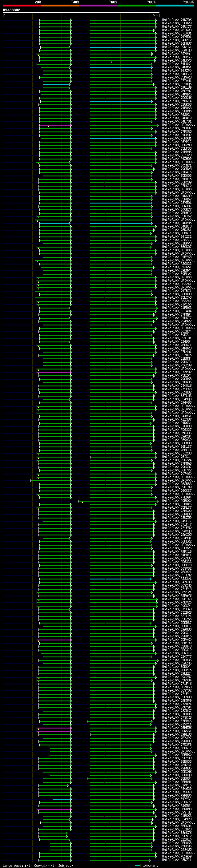Open hit UniRef100_Q4UI77
Viewport: 197px width, 868px height.
click(177, 26)
